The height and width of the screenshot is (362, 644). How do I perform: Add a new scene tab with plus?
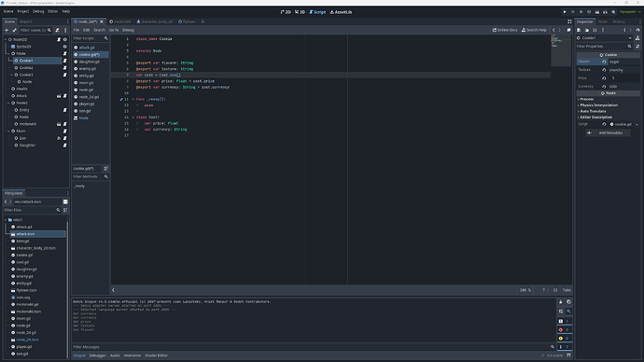(x=203, y=21)
